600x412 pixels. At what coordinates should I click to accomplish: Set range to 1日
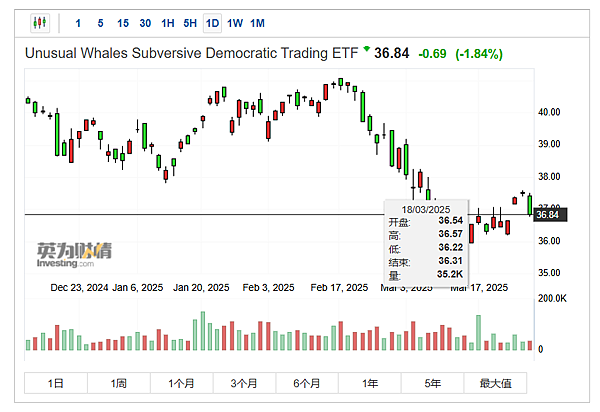[56, 383]
